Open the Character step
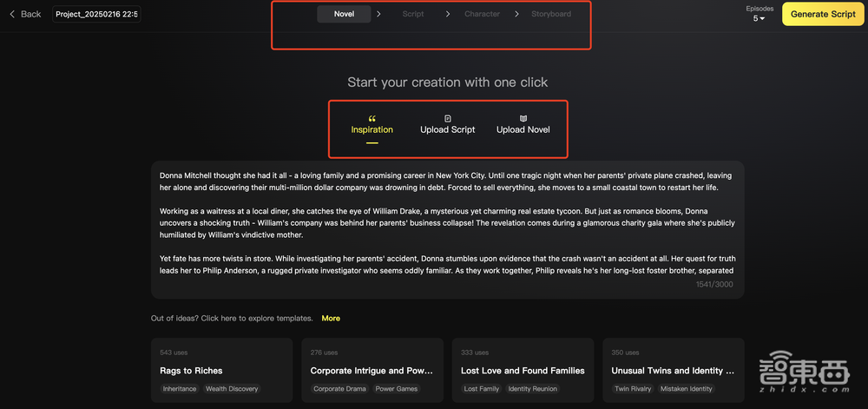Viewport: 868px width, 409px height. (x=482, y=14)
